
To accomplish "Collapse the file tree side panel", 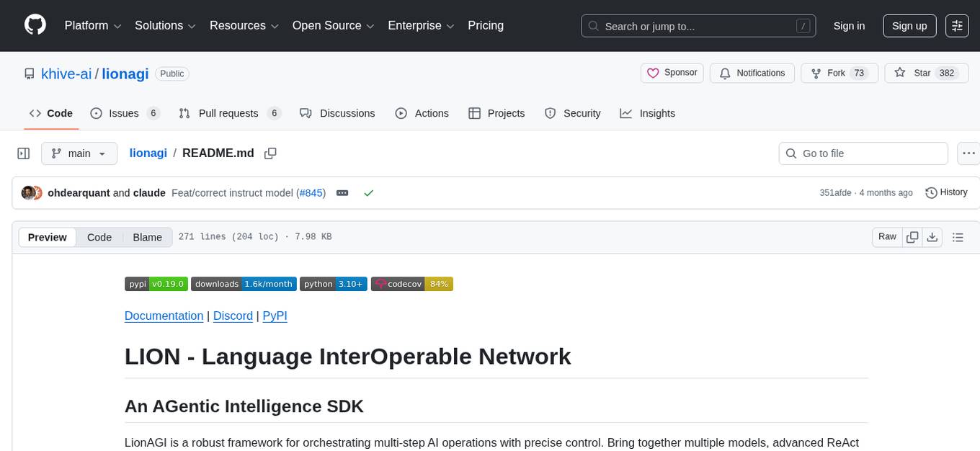I will click(x=23, y=153).
